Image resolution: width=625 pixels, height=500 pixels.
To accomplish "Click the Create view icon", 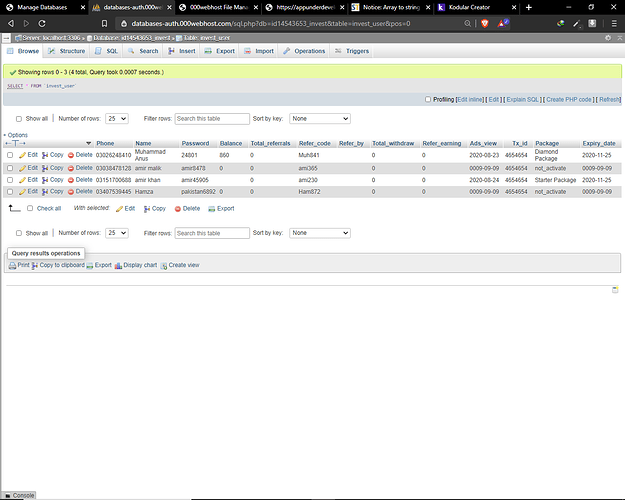I will click(163, 266).
